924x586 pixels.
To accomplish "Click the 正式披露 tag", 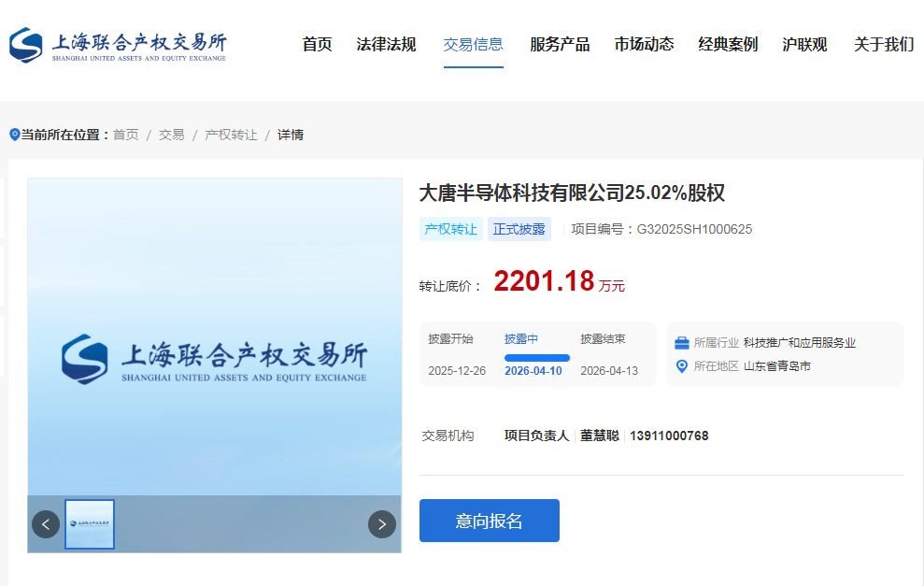I will point(519,229).
